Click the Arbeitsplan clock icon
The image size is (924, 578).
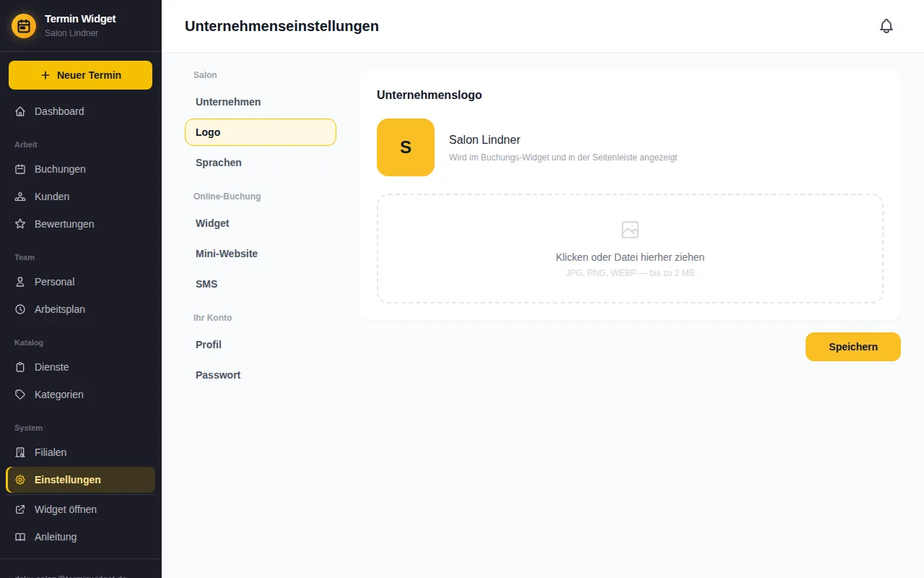pos(20,309)
